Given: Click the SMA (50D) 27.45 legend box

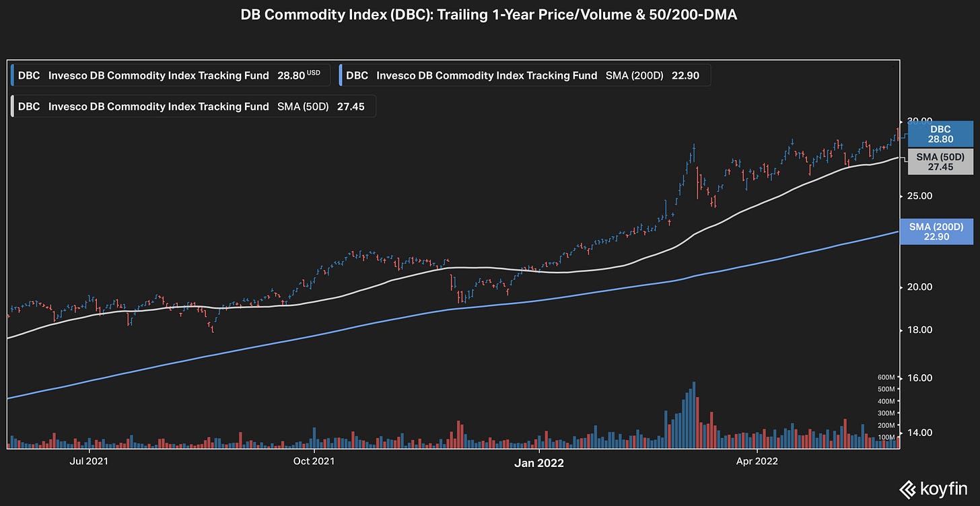Looking at the screenshot, I should 194,106.
